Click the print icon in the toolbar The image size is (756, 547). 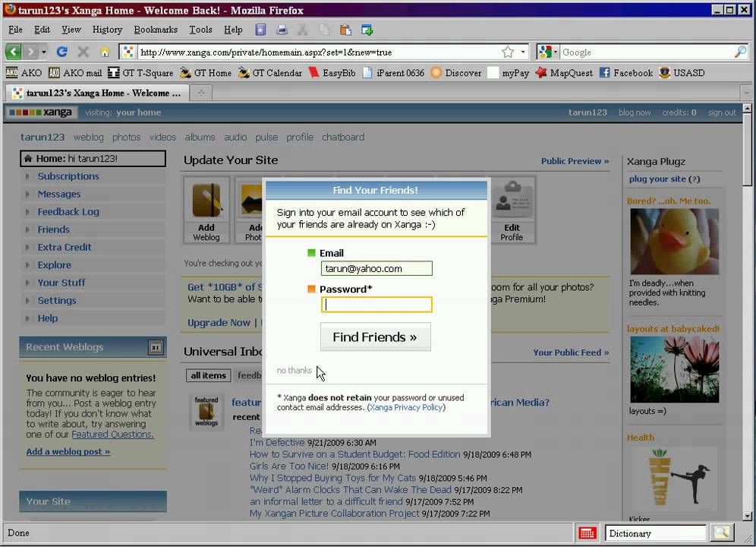282,30
